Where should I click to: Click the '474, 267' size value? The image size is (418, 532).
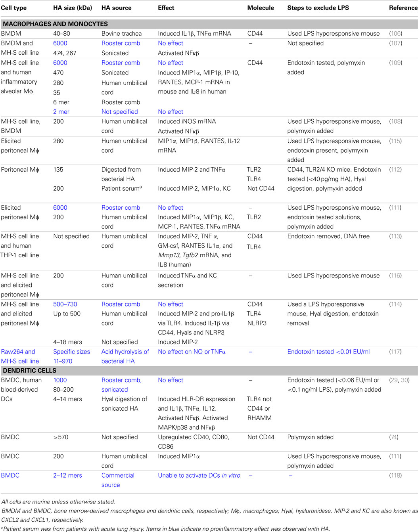point(65,53)
